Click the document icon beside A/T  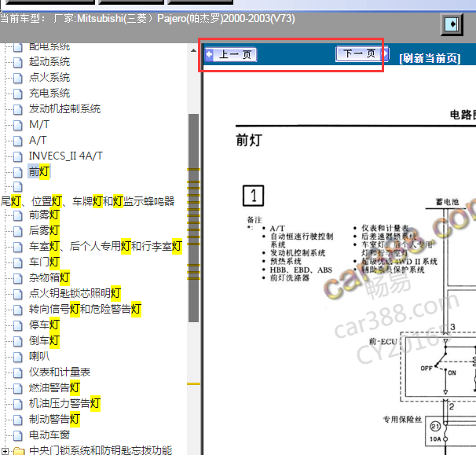pyautogui.click(x=18, y=141)
